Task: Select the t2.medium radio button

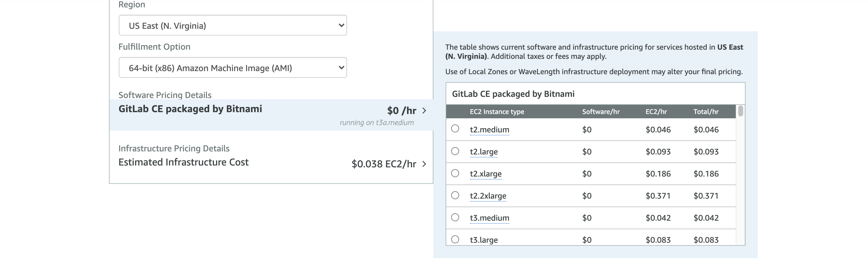Action: pos(455,129)
